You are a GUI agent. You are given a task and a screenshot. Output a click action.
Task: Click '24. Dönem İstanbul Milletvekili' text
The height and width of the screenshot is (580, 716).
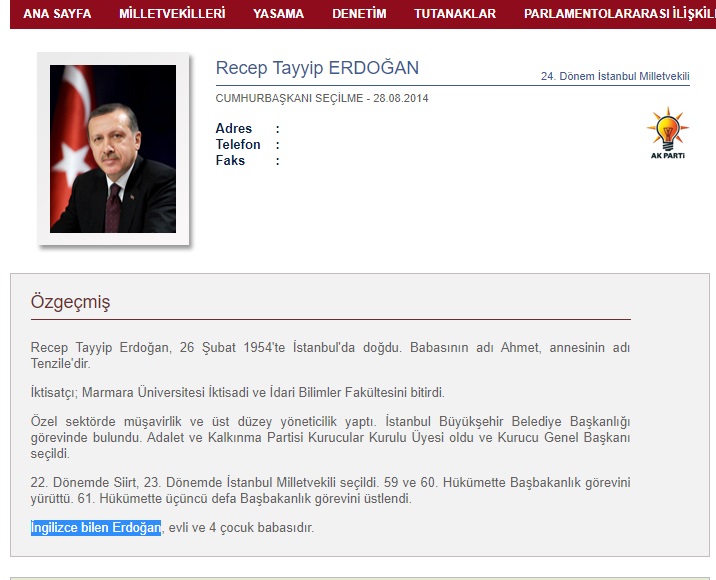(615, 76)
